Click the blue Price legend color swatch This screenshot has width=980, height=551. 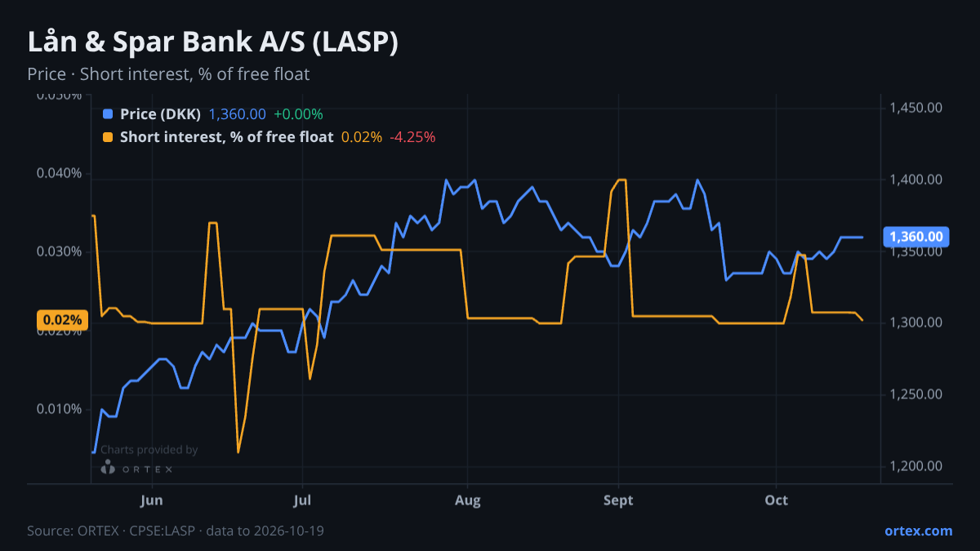[108, 114]
